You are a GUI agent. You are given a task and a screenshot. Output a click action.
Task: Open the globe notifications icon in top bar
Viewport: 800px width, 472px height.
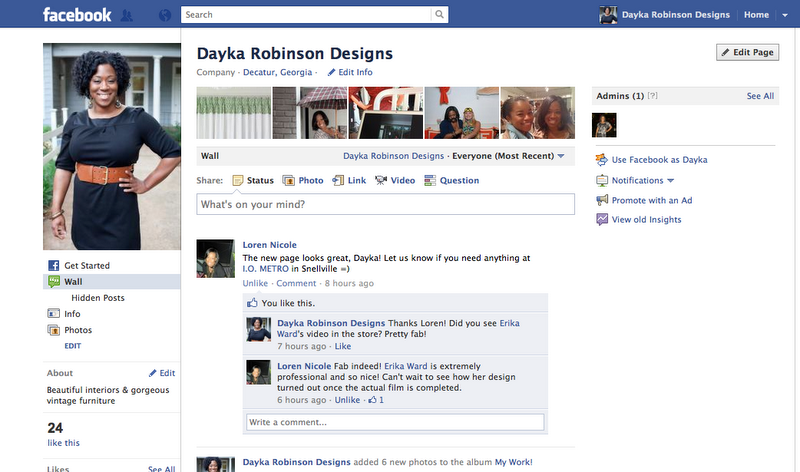pos(165,15)
